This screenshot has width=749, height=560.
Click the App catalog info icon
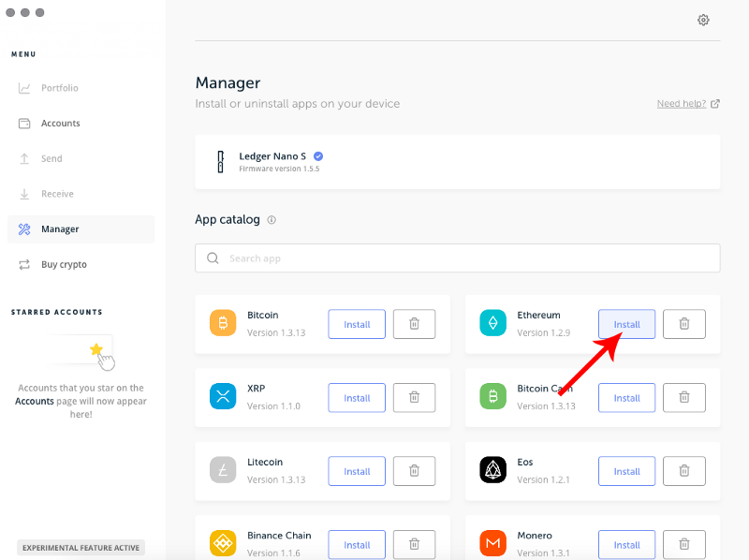coord(272,220)
